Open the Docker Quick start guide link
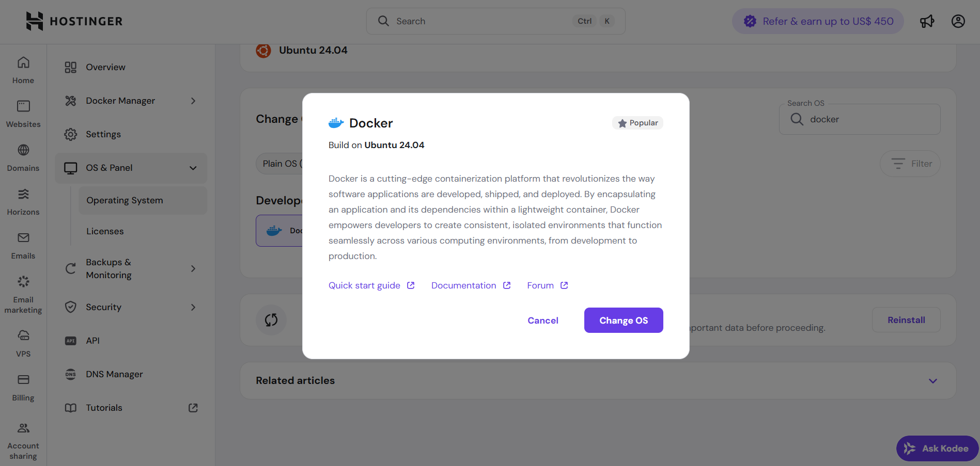Screen dimensions: 980x466 pyautogui.click(x=364, y=285)
